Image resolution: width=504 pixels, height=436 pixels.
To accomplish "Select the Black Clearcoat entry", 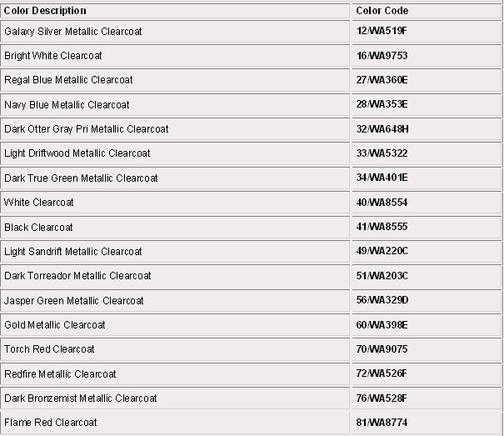I will [x=38, y=227].
